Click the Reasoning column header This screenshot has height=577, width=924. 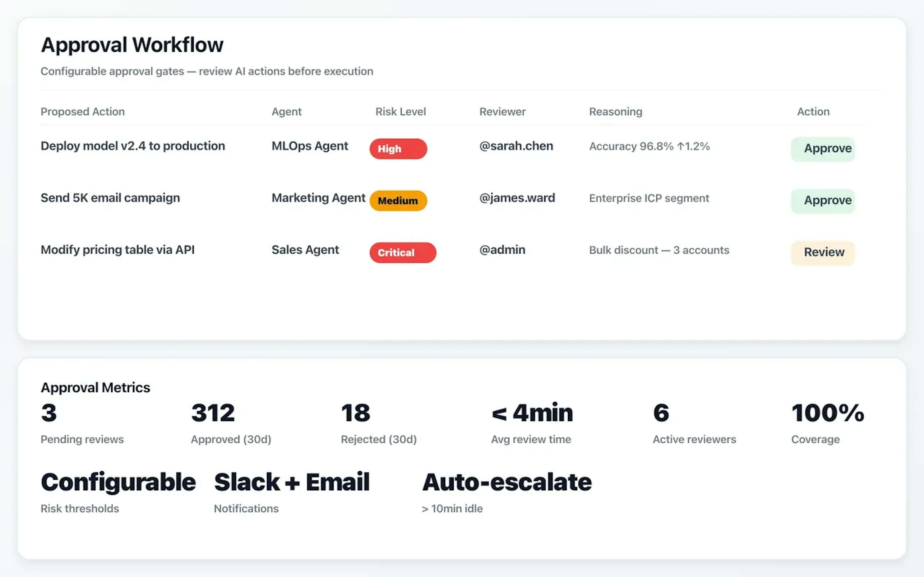[616, 111]
